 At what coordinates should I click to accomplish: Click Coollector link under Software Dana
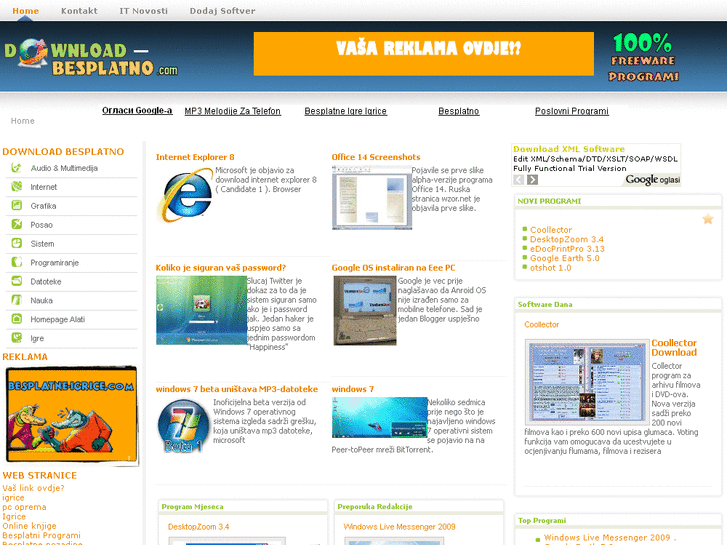[x=542, y=325]
